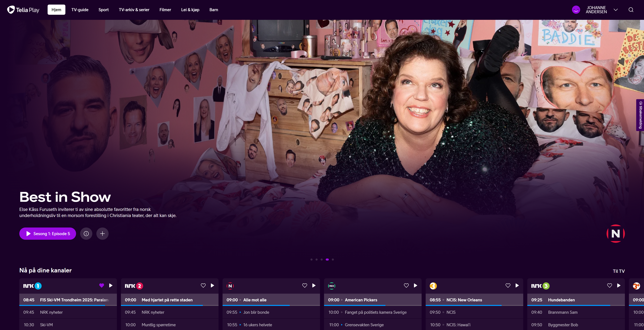This screenshot has width=644, height=330.
Task: Click the REX channel logo
Action: click(x=331, y=286)
